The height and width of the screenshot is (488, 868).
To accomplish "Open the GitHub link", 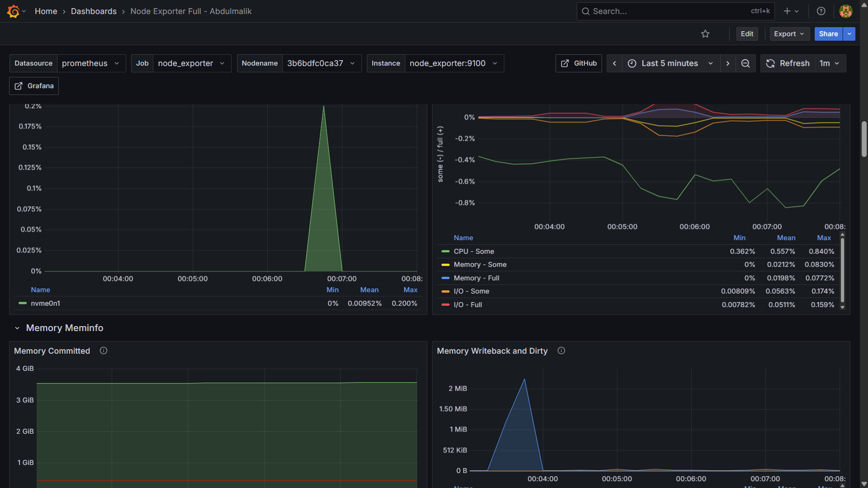I will 579,63.
